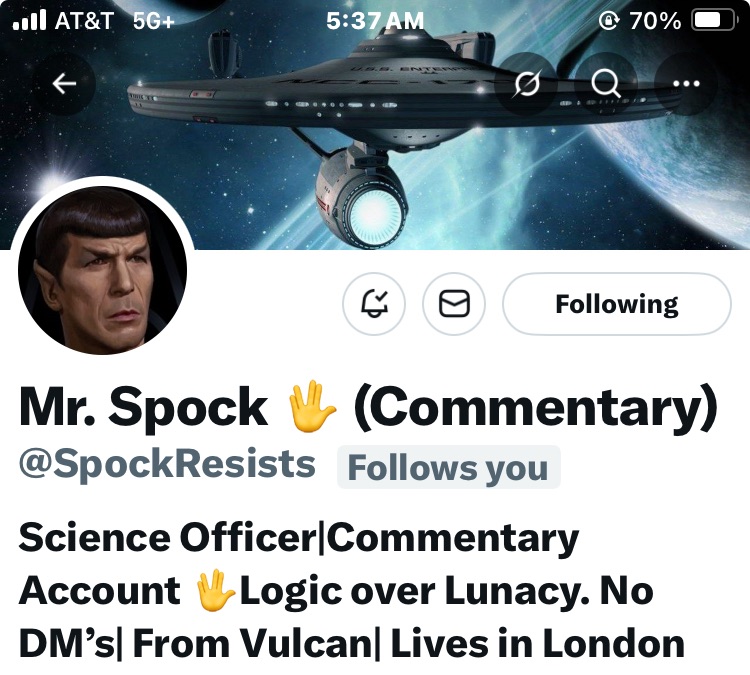Tap the Vulcan salute emoji in name

click(x=310, y=406)
